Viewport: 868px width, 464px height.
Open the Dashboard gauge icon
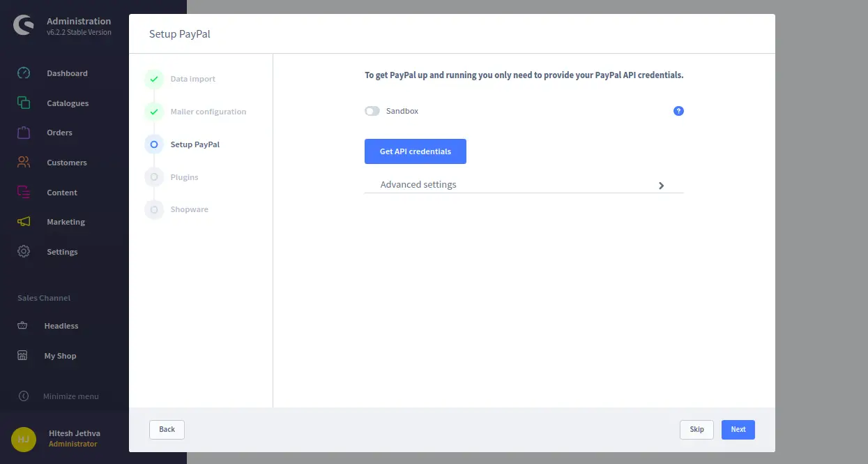pos(24,73)
